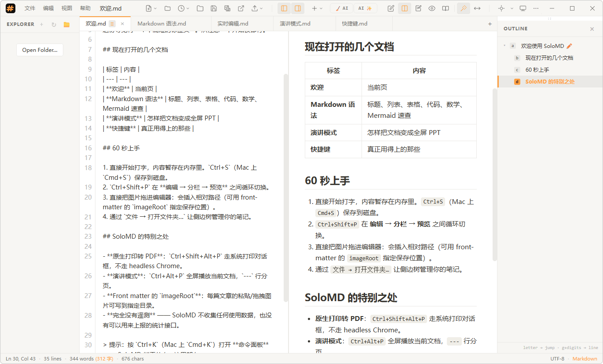
Task: Click the plus icon in the Explorer header
Action: 42,25
